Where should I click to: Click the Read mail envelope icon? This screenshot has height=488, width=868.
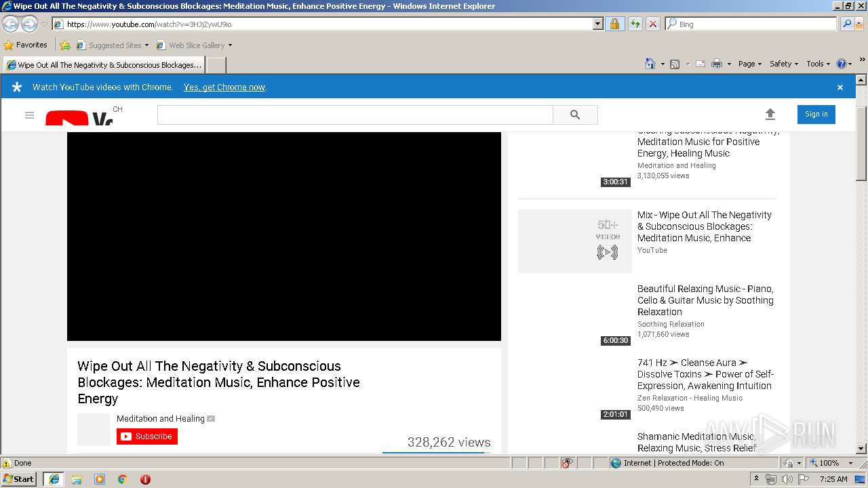point(701,64)
